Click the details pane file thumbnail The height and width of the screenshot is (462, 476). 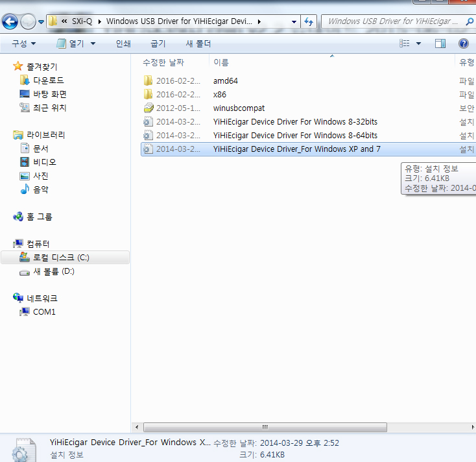pos(24,450)
